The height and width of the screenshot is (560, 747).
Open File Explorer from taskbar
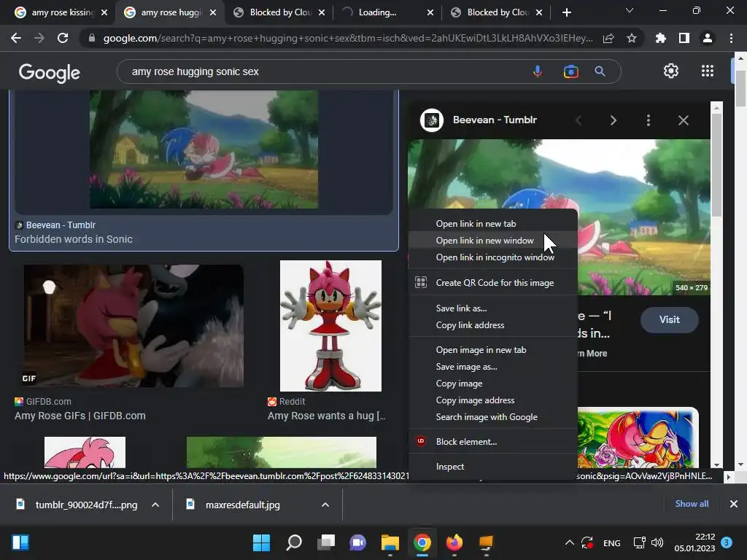[390, 542]
